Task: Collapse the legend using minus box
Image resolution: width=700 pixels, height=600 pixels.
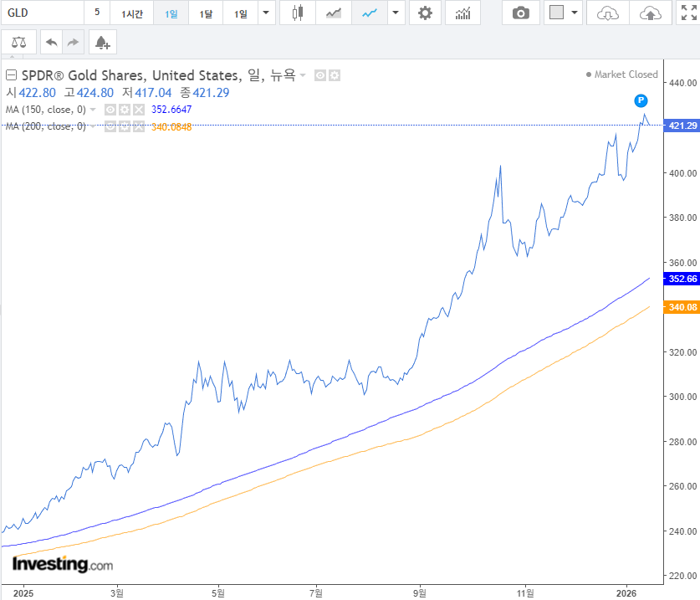Action: (x=11, y=75)
